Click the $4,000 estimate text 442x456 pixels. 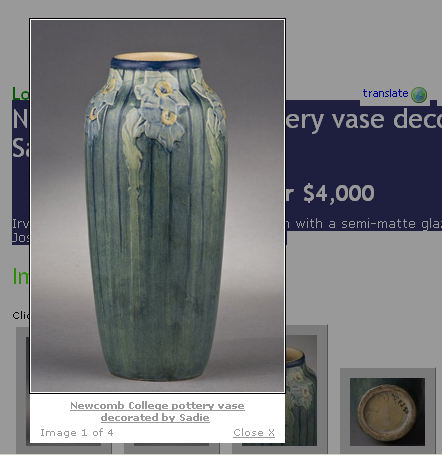tap(339, 193)
